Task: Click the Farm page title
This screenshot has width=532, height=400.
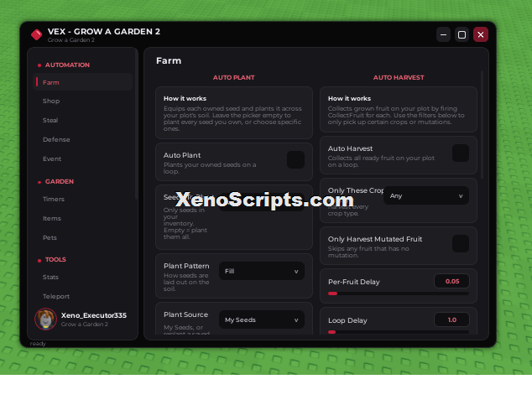Action: click(x=169, y=60)
